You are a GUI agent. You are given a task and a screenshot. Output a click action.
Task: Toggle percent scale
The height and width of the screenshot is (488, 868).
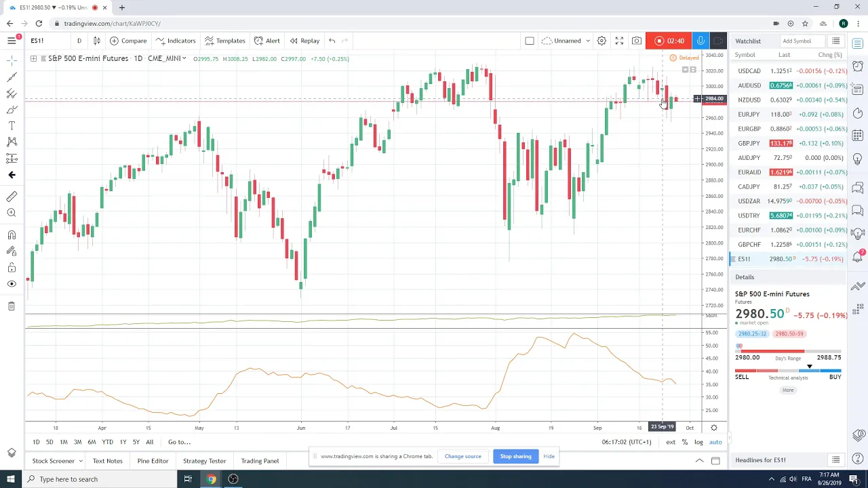pyautogui.click(x=685, y=443)
